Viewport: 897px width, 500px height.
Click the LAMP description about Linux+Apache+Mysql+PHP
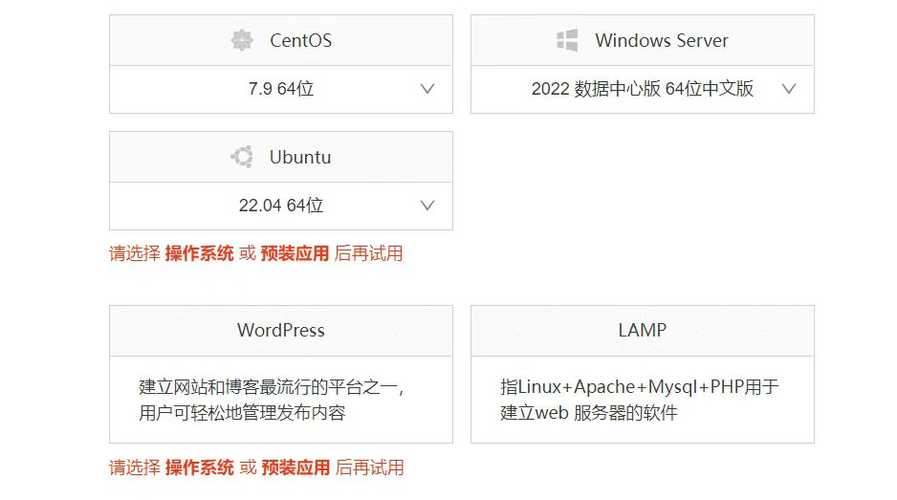tap(639, 387)
